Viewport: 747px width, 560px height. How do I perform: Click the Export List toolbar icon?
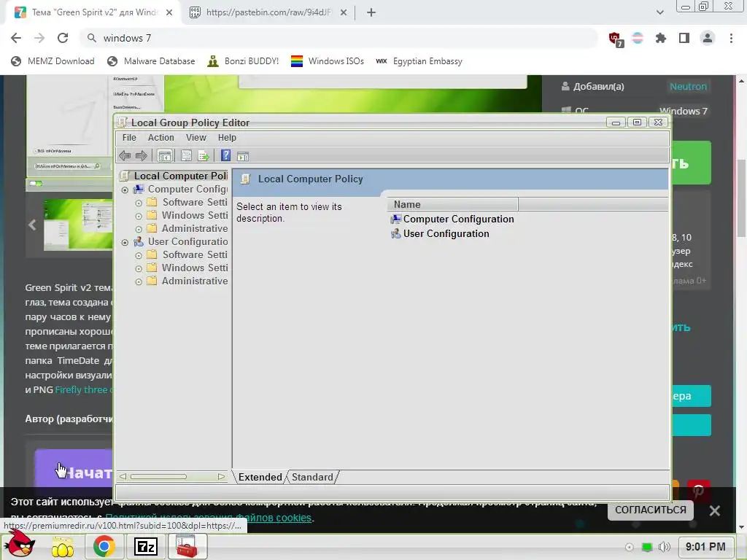[204, 156]
